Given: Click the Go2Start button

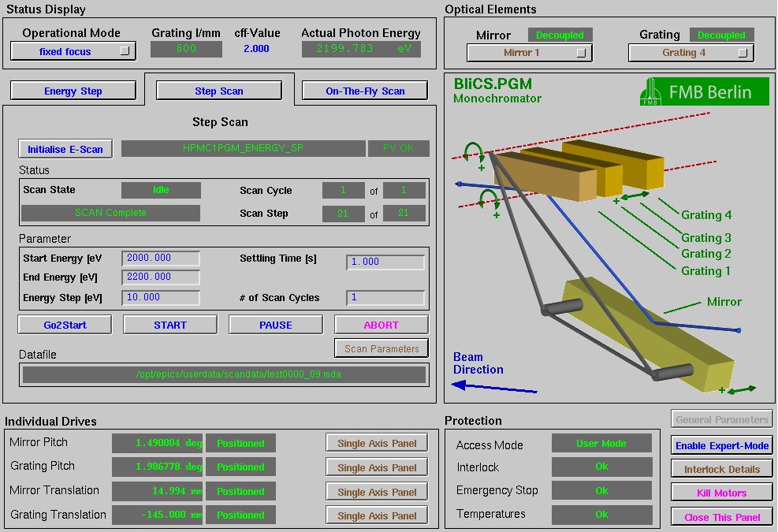Looking at the screenshot, I should click(x=65, y=325).
